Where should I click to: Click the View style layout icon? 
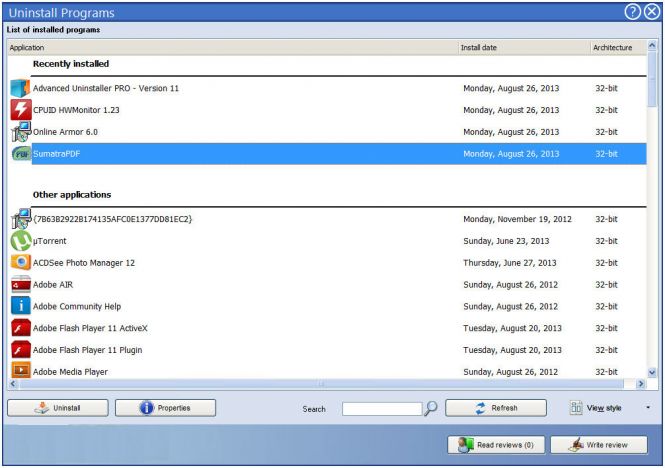(576, 408)
